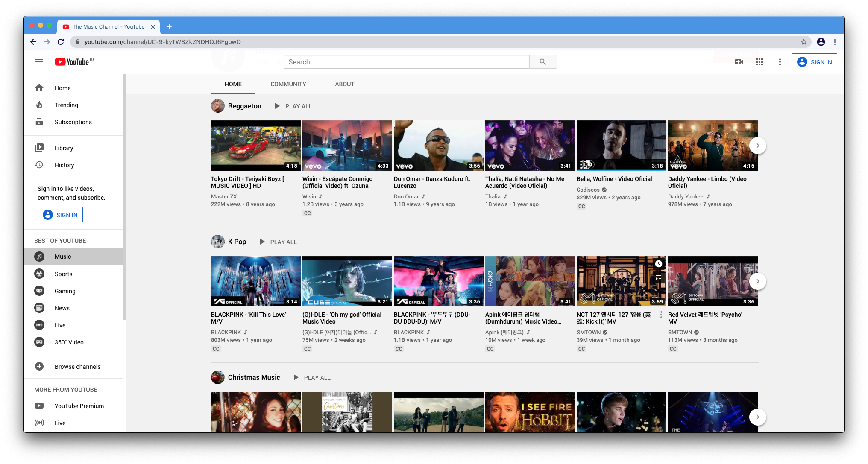
Task: Open (G)I-DLE Oh my god thumbnail
Action: click(347, 281)
